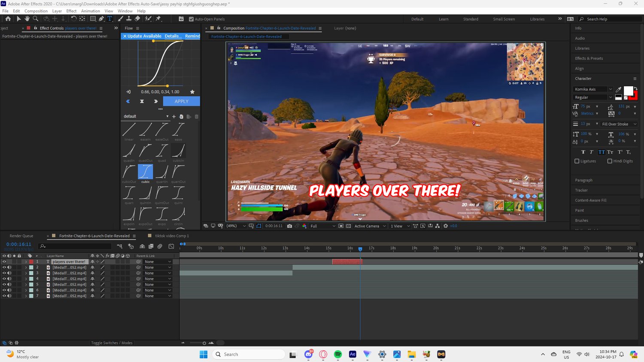This screenshot has height=362, width=644.
Task: Select the Zoom magnifier tool
Action: tap(36, 19)
